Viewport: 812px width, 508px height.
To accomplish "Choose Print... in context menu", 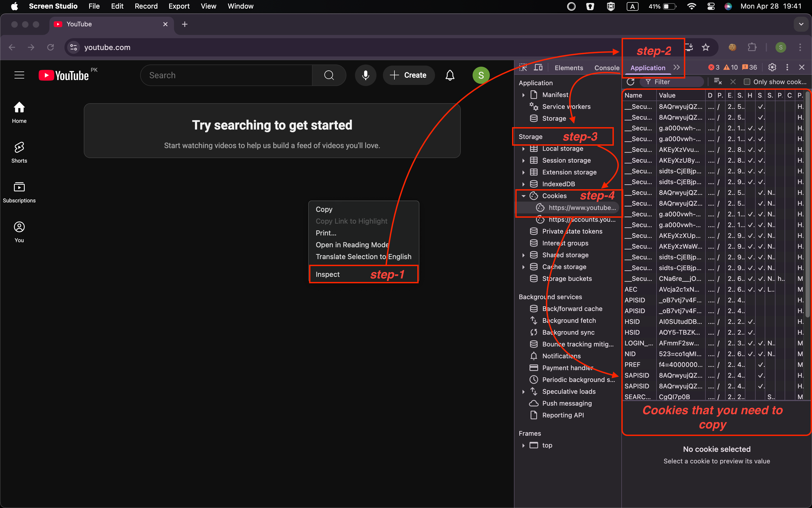I will click(364, 233).
